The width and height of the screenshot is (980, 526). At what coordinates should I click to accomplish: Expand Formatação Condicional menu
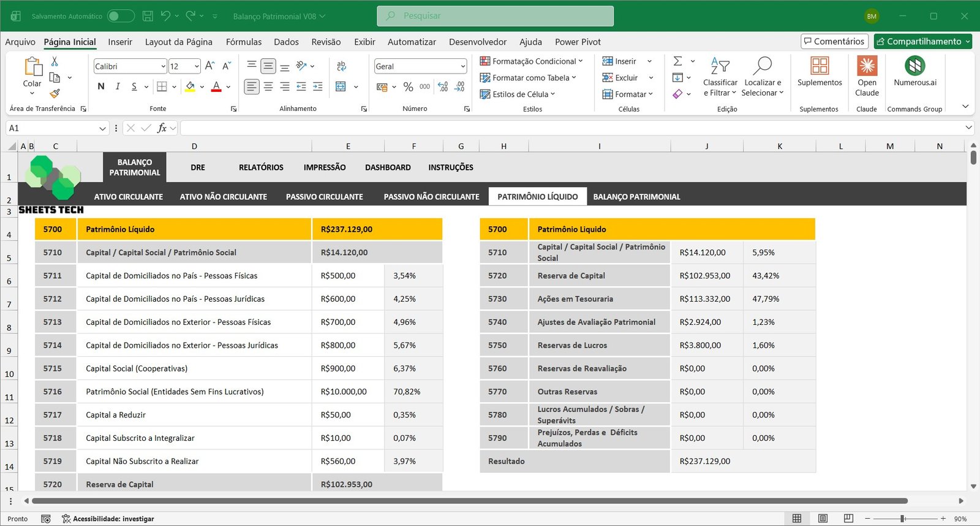pos(531,61)
